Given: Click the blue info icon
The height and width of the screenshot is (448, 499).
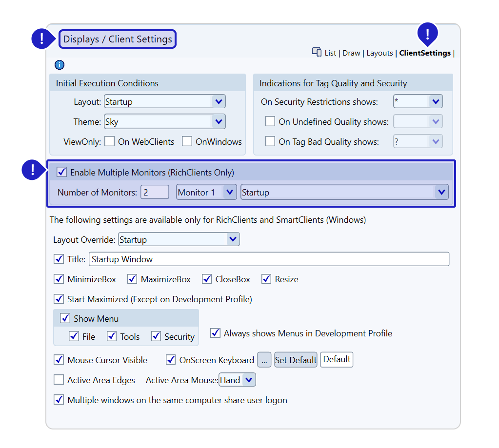Looking at the screenshot, I should click(x=60, y=65).
